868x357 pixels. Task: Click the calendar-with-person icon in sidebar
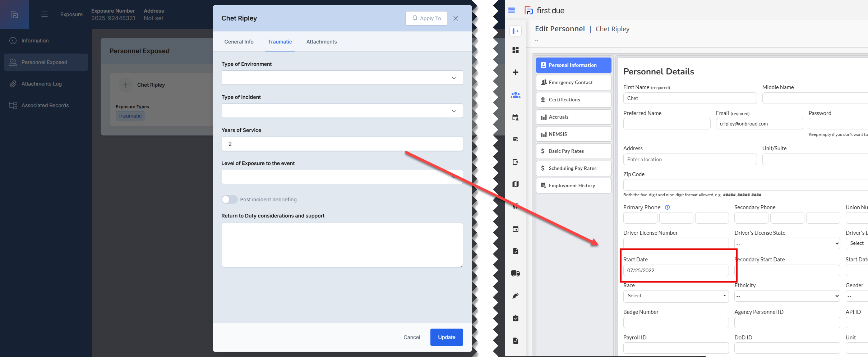tap(516, 118)
